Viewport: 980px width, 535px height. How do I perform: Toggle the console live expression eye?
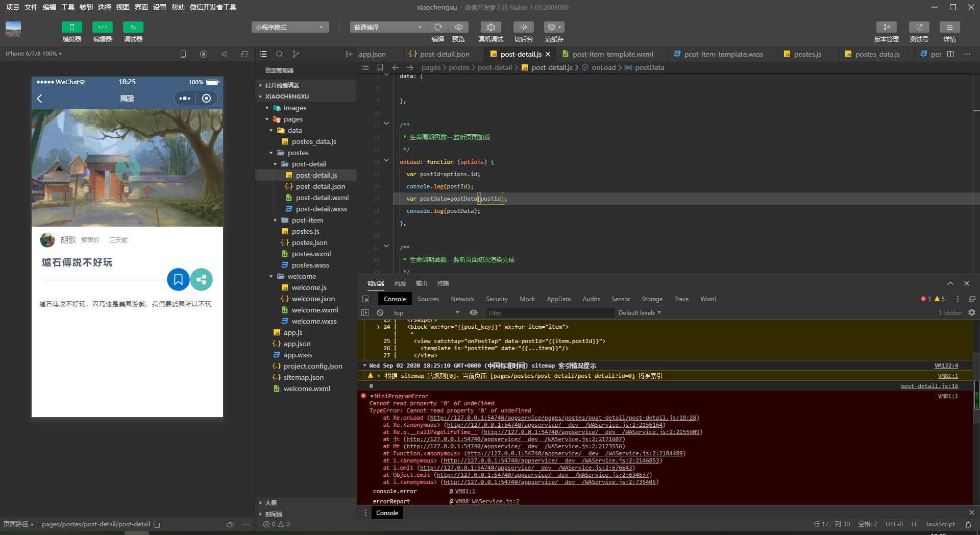coord(474,313)
